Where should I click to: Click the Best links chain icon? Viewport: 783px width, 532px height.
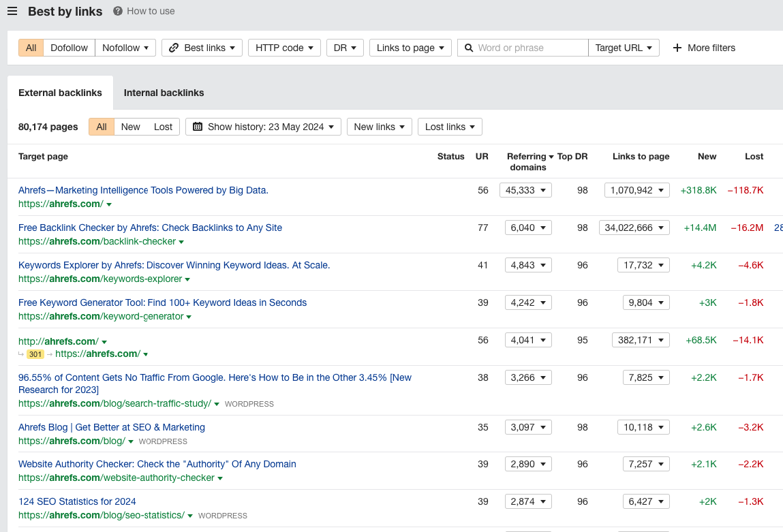click(x=174, y=48)
